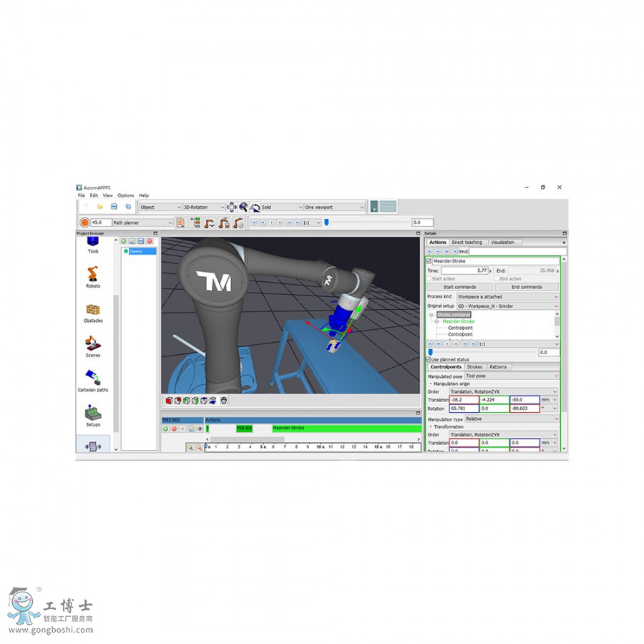Open the Help menu
Viewport: 644px width, 644px height.
(x=144, y=195)
